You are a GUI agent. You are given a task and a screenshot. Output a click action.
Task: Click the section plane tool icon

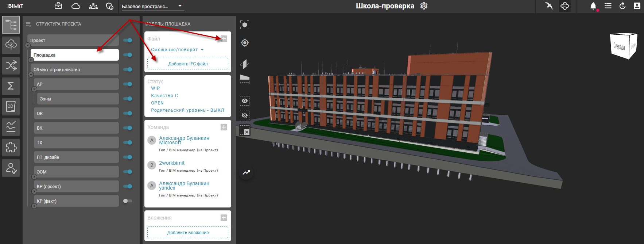pyautogui.click(x=245, y=64)
